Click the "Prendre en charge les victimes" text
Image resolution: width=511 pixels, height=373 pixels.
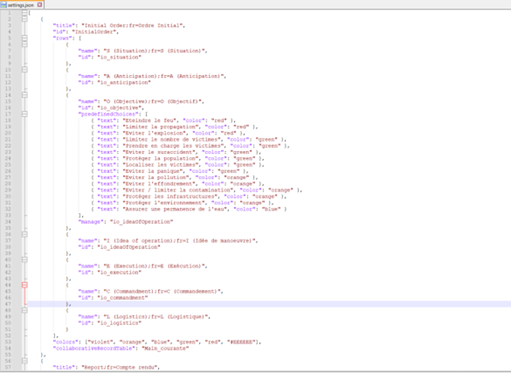point(173,146)
